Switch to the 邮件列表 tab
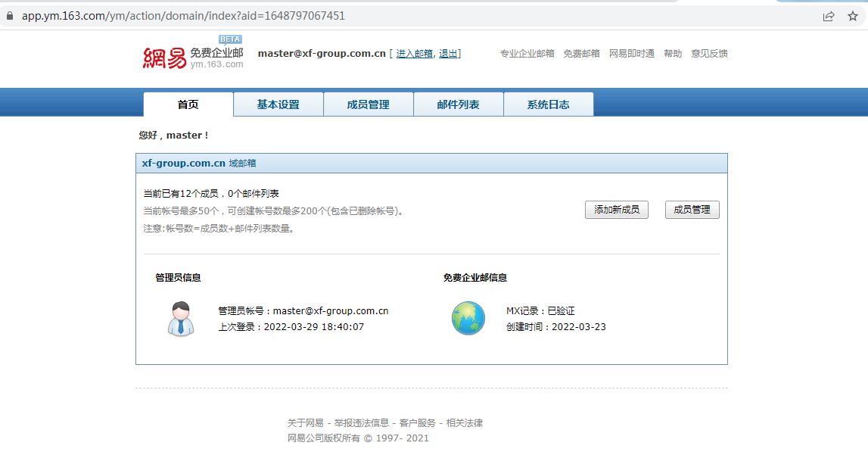Screen dimensions: 868x452 click(x=458, y=104)
